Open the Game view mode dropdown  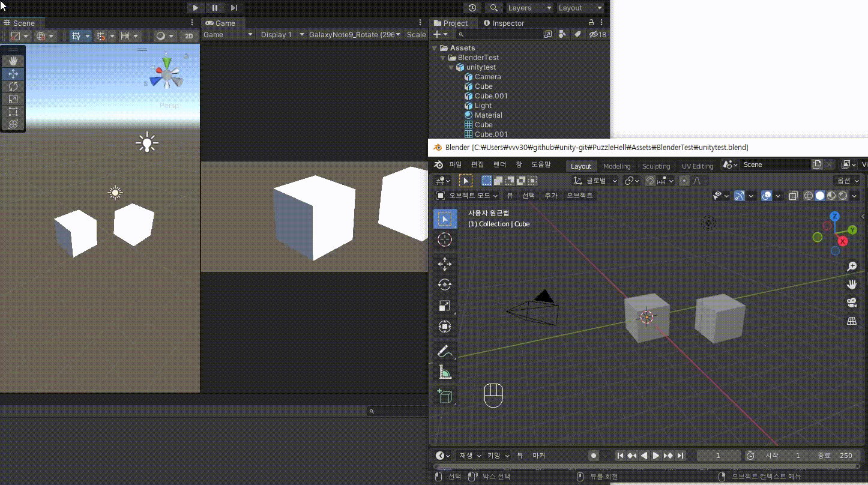coord(228,35)
